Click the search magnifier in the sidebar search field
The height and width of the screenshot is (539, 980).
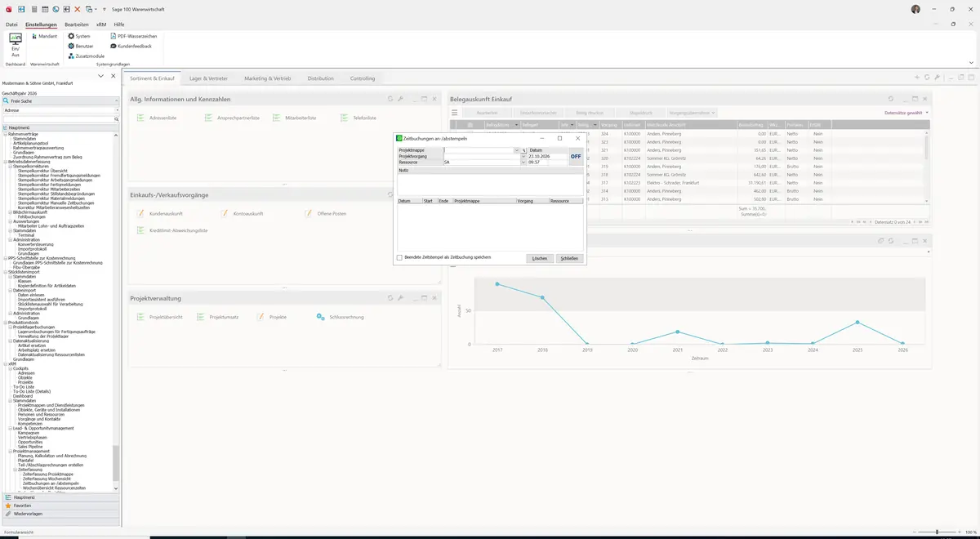click(x=117, y=119)
